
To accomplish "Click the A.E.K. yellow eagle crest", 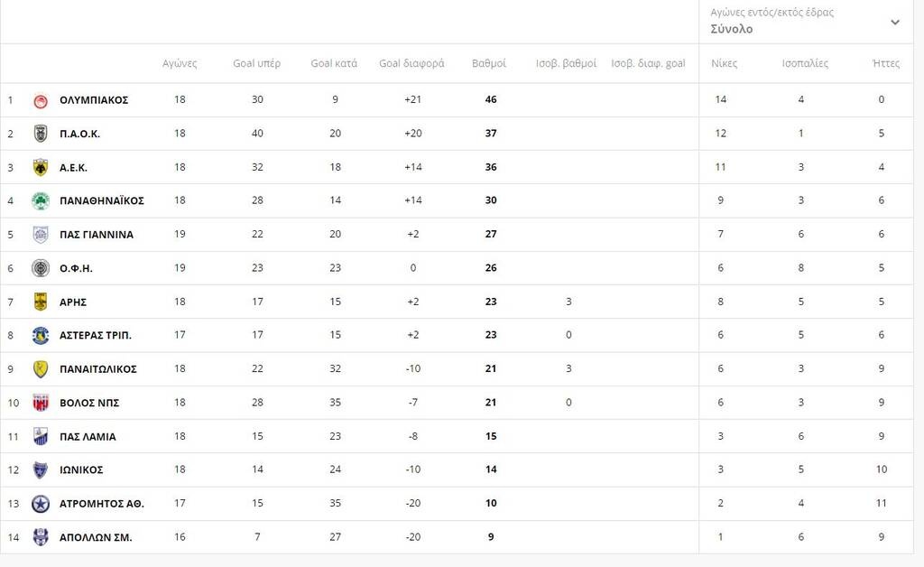I will tap(41, 167).
